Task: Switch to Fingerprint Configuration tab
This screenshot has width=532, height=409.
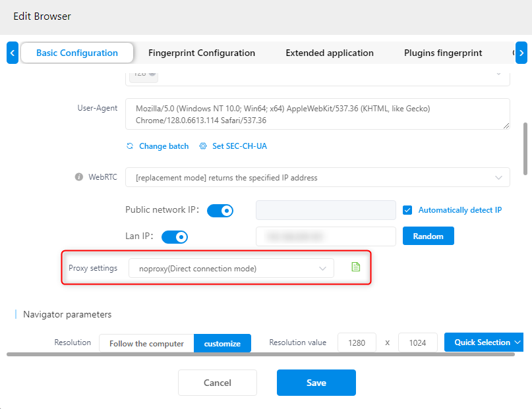Action: click(202, 53)
